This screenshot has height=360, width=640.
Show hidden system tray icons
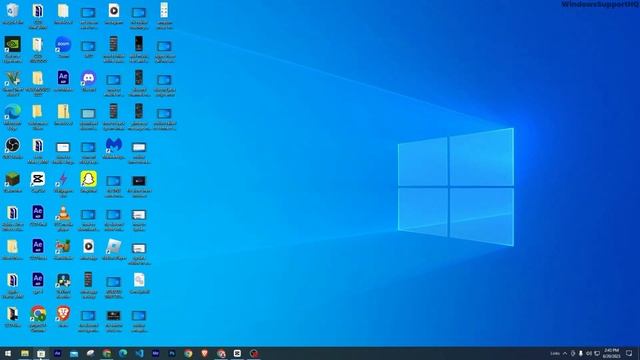pyautogui.click(x=565, y=353)
